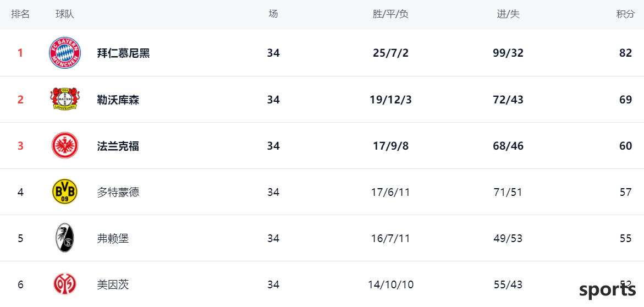Click the BVB Dortmund yellow logo

coord(65,192)
